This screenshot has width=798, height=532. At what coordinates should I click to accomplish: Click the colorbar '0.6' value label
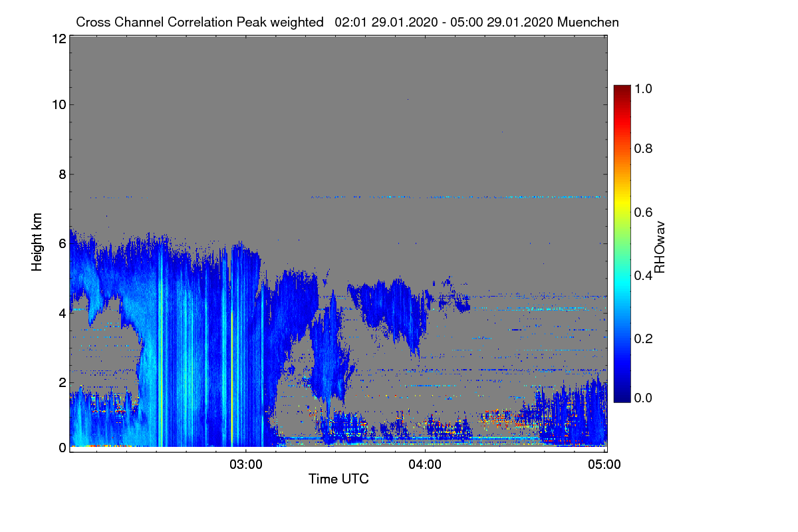click(644, 211)
